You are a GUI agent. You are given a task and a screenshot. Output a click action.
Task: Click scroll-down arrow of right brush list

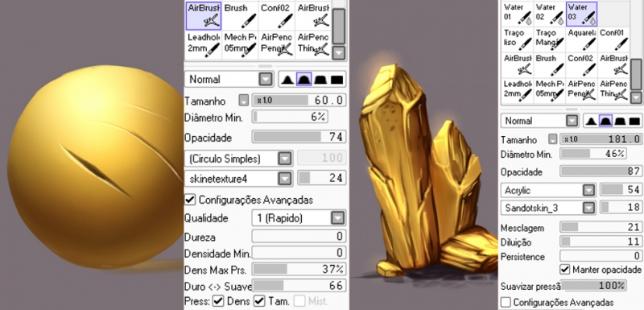click(x=636, y=97)
